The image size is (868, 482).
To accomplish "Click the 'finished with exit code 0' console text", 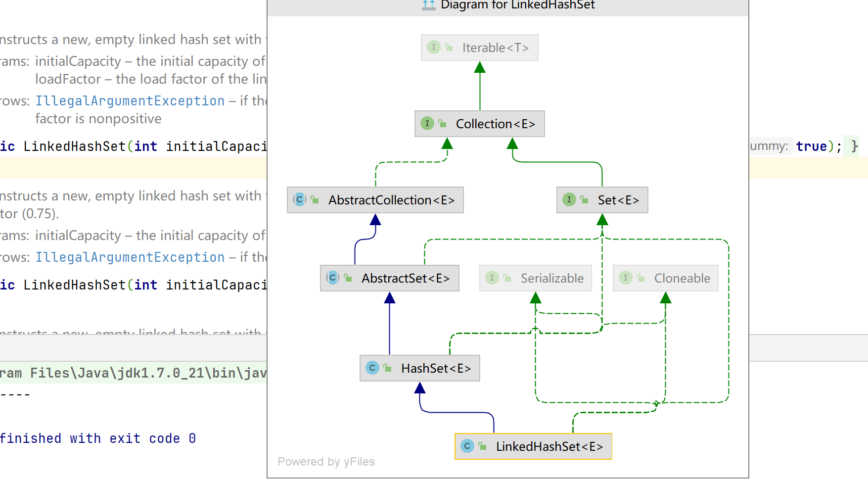I will point(98,438).
